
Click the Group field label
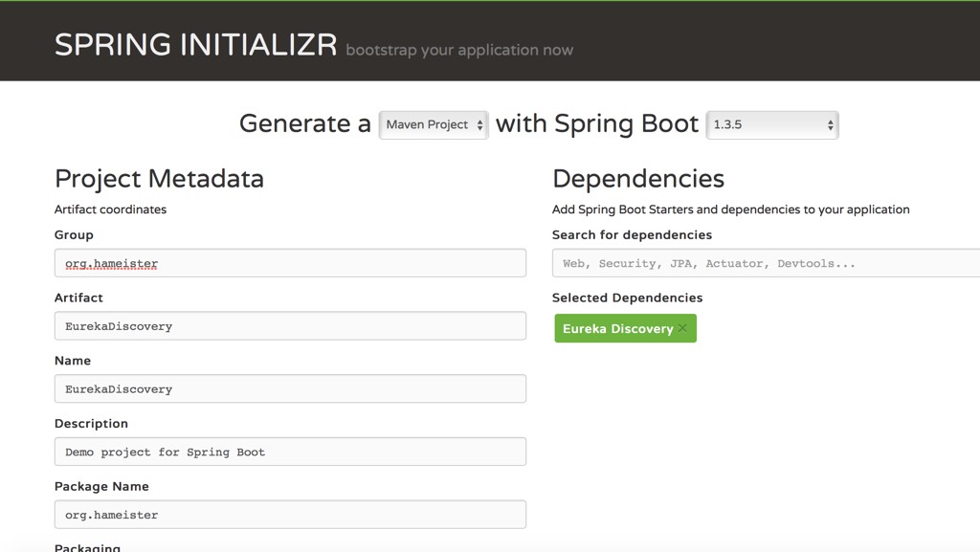[x=74, y=235]
